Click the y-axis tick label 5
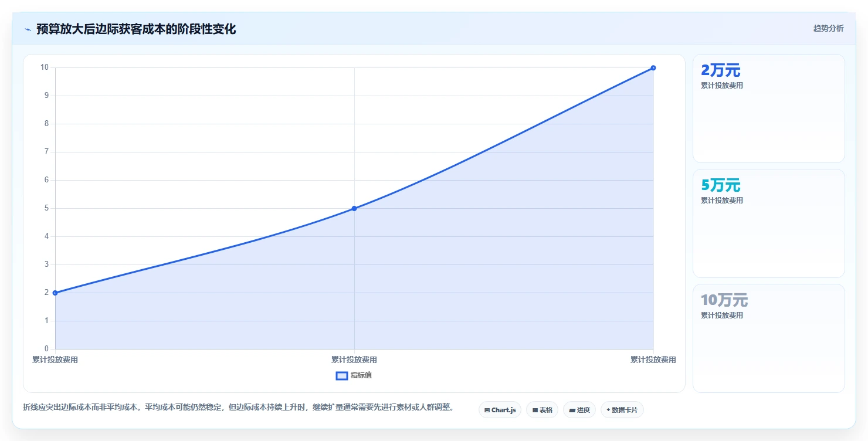 [x=46, y=208]
